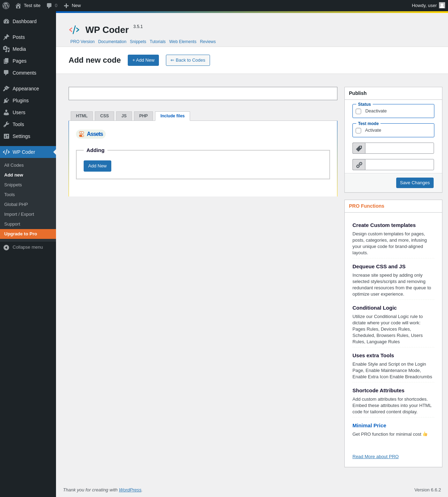Viewport: 448px width, 497px height.
Task: Click the Posts pushpin icon
Action: (6, 37)
